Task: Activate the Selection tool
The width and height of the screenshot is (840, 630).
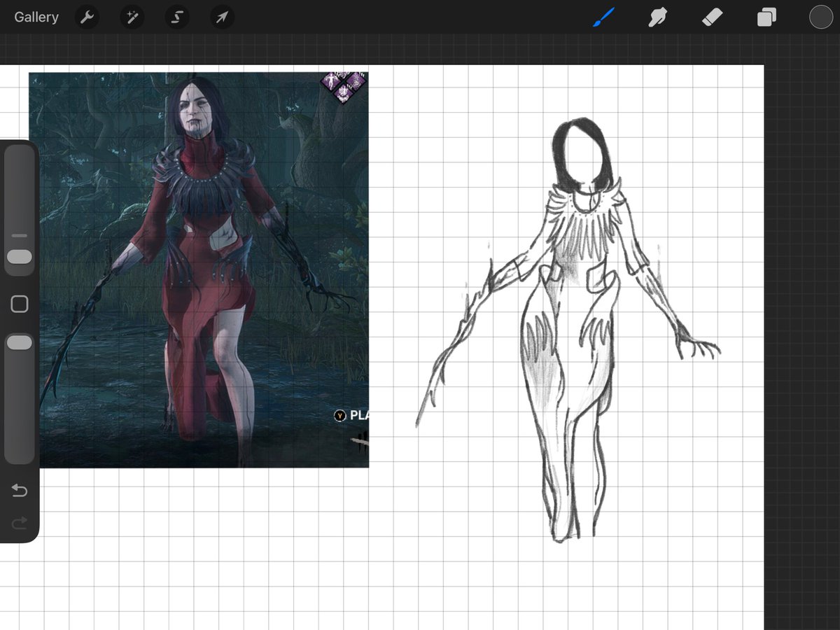Action: point(176,17)
